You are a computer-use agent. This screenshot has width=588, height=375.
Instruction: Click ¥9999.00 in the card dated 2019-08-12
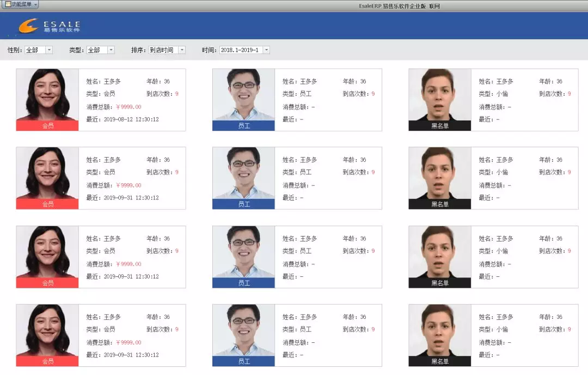[128, 107]
